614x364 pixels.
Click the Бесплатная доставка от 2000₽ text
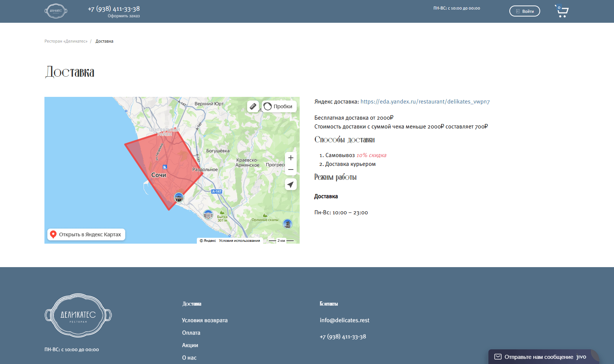354,118
